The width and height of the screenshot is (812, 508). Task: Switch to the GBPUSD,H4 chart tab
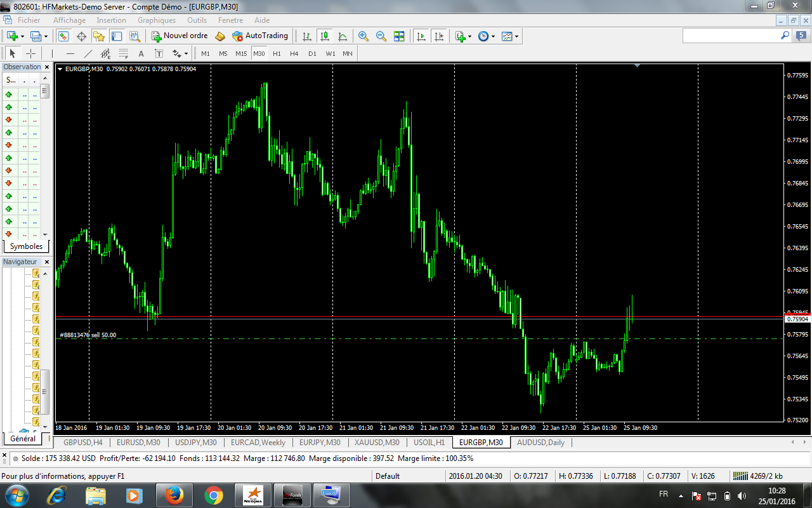(82, 443)
